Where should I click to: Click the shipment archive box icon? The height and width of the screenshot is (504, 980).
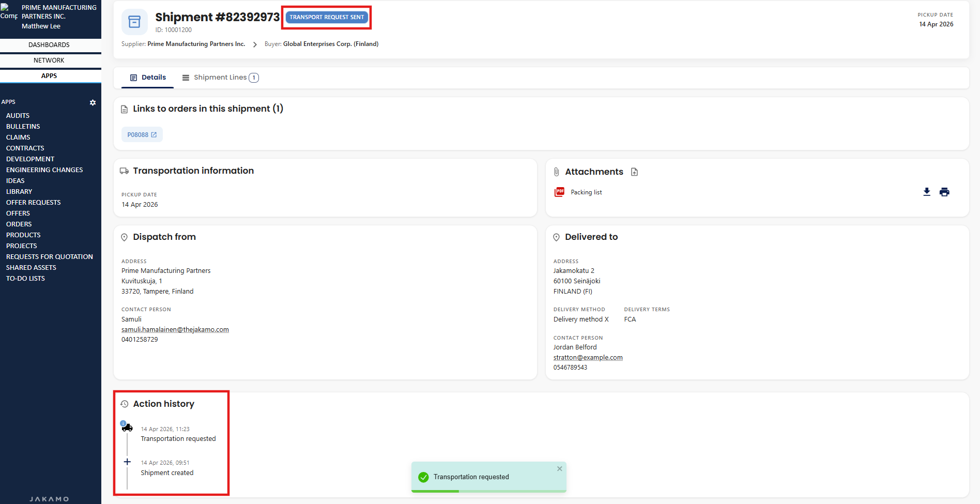tap(134, 22)
